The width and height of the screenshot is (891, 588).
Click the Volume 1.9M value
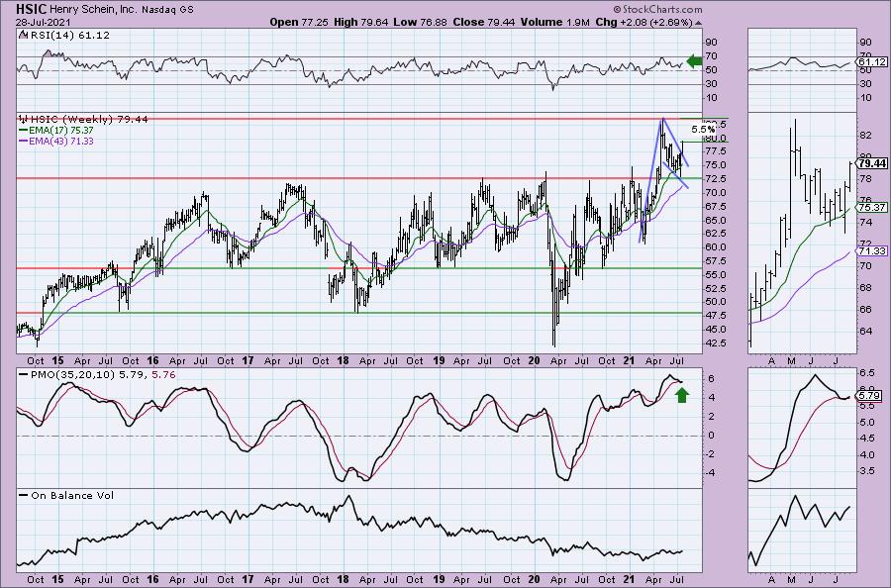coord(554,22)
